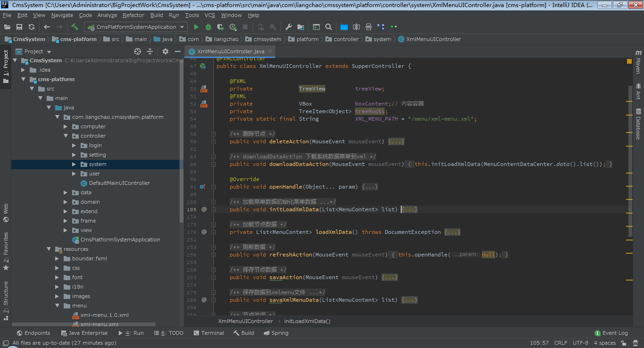Click the Search Everywhere magnifier icon

click(x=329, y=27)
